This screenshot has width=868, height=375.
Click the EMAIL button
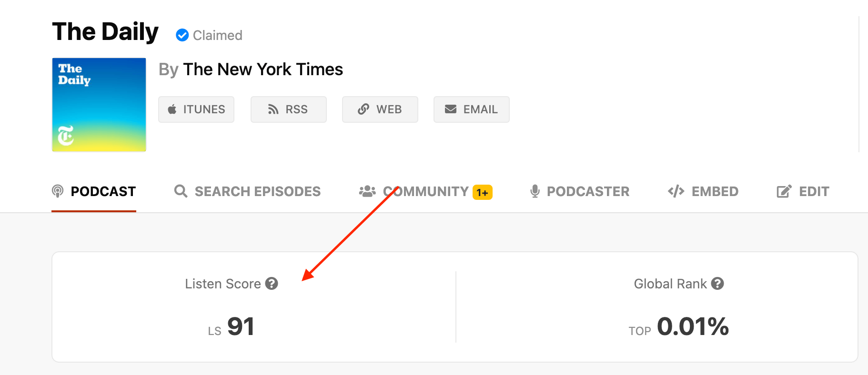(x=471, y=109)
